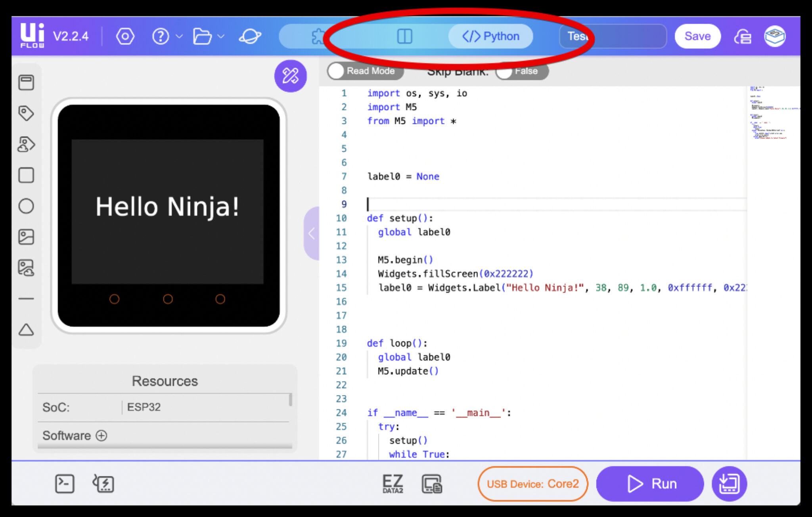This screenshot has height=517, width=812.
Task: Click the Run button
Action: click(x=650, y=484)
